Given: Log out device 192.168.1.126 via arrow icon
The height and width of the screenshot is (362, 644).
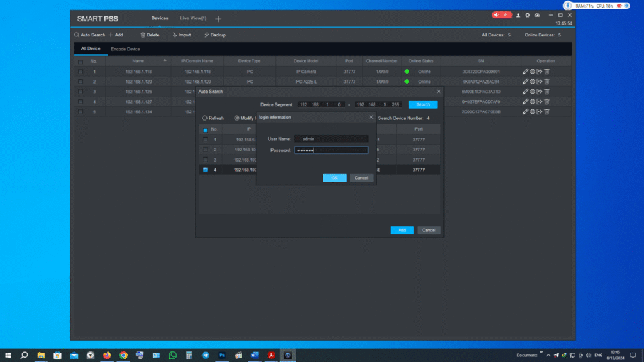Looking at the screenshot, I should pyautogui.click(x=539, y=92).
